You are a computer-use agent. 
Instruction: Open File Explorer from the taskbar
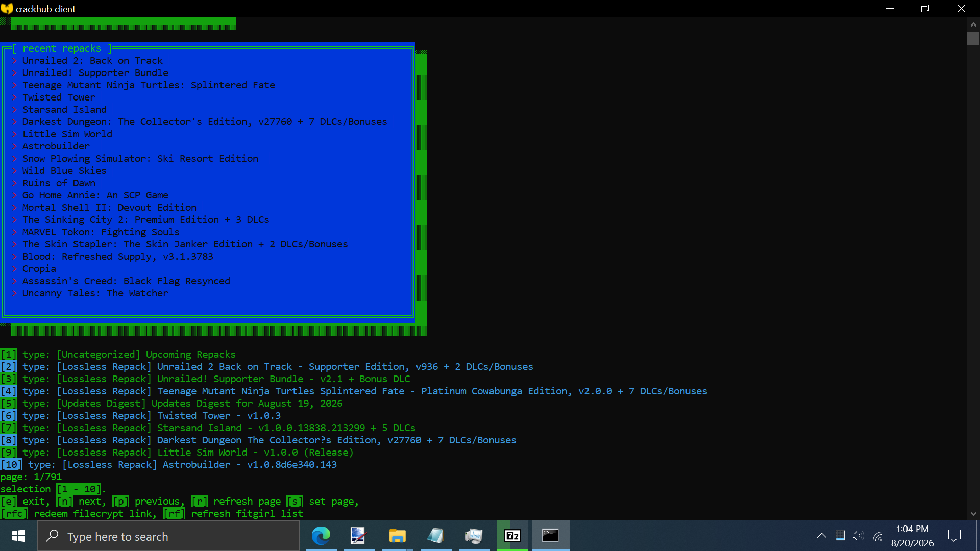(x=397, y=536)
